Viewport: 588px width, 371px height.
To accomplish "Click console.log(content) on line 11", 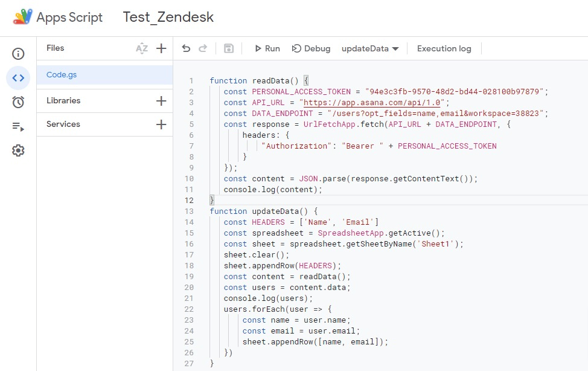I will 270,190.
